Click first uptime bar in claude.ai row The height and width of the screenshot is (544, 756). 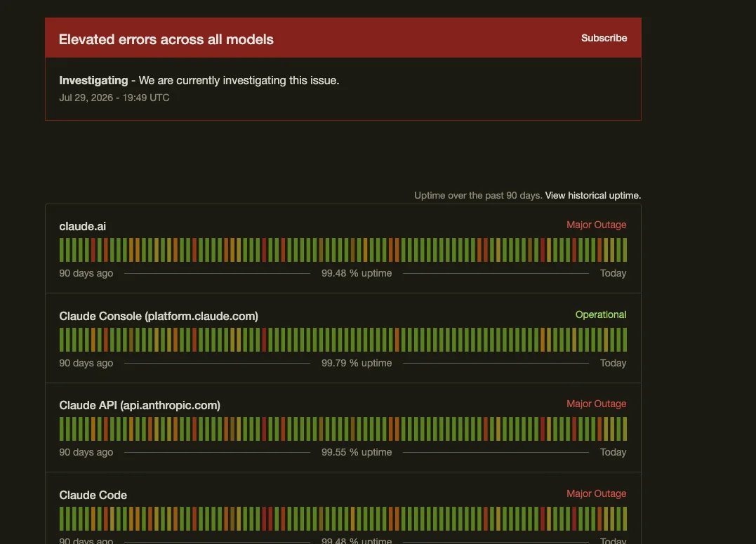click(x=62, y=250)
